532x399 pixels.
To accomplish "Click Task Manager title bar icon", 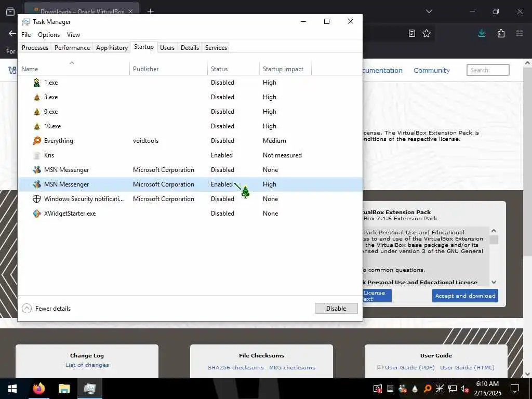I will pos(26,22).
